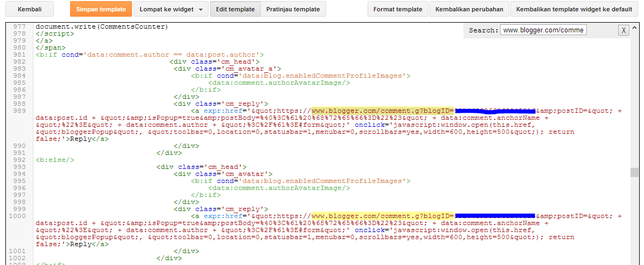Click the </a> tag on line 979
644x265 pixels.
44,40
